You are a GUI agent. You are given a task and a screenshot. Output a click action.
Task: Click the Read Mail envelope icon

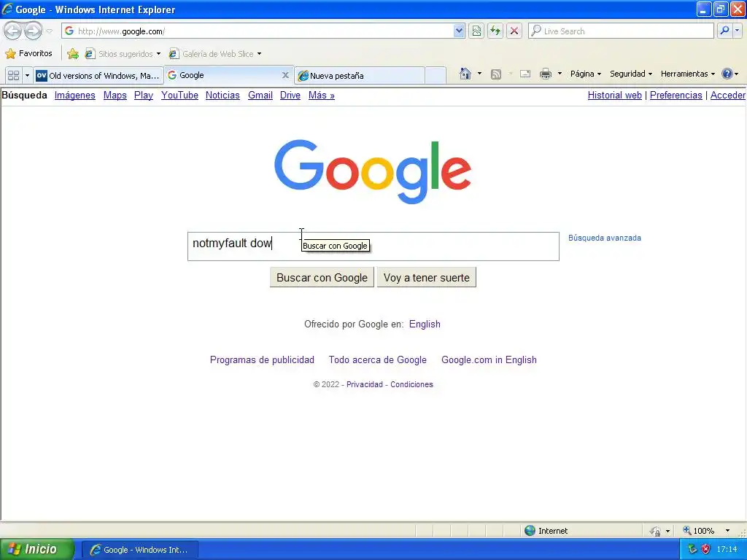[525, 74]
